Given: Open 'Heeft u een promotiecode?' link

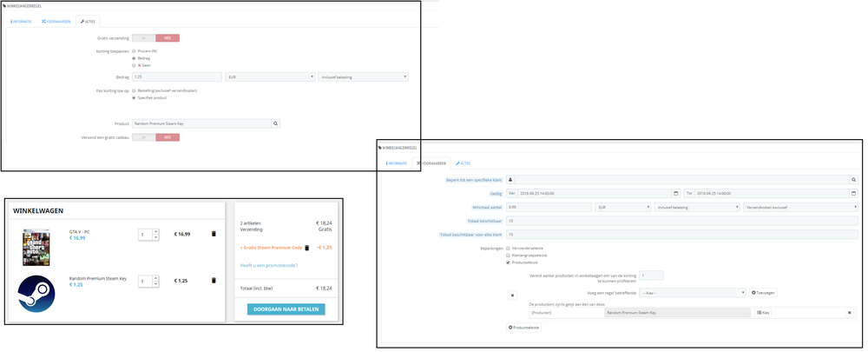Looking at the screenshot, I should pyautogui.click(x=269, y=265).
